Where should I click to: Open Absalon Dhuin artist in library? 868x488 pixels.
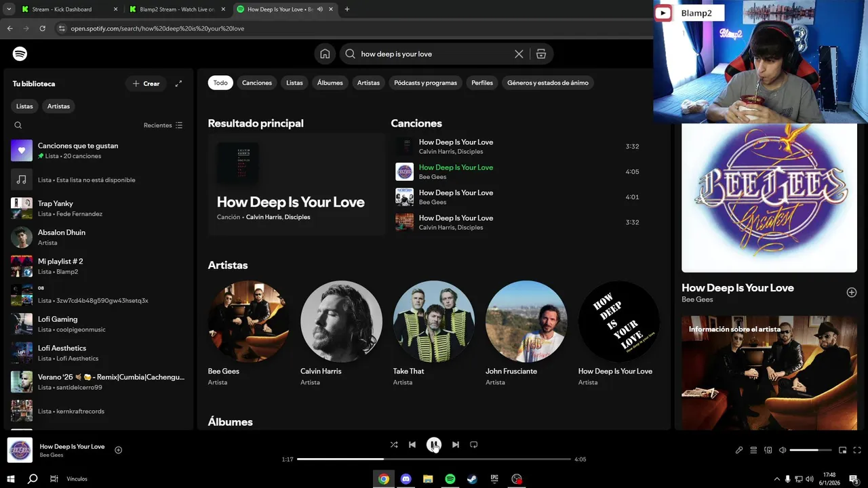click(99, 237)
